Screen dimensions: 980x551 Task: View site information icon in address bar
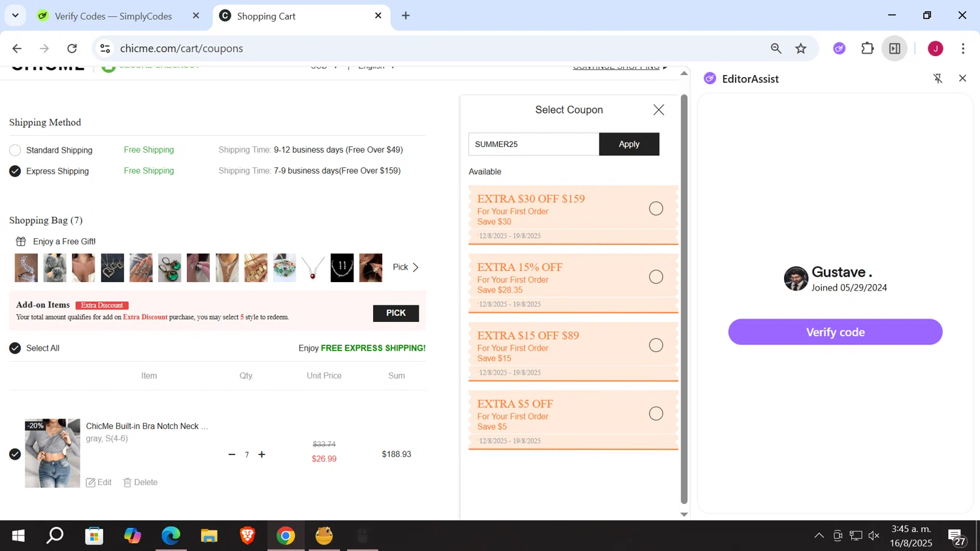point(105,48)
